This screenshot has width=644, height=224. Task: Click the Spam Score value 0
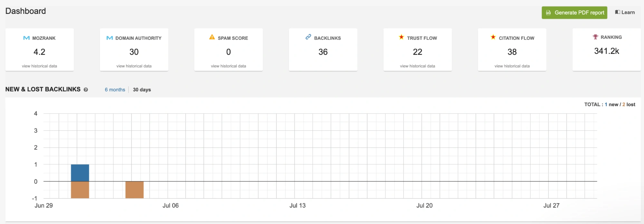(x=228, y=52)
